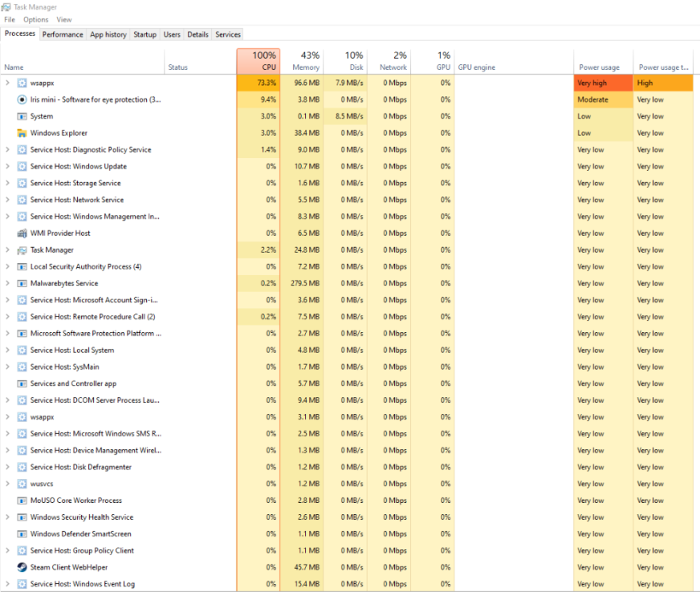Click the Group Policy Client gear icon

pyautogui.click(x=22, y=551)
